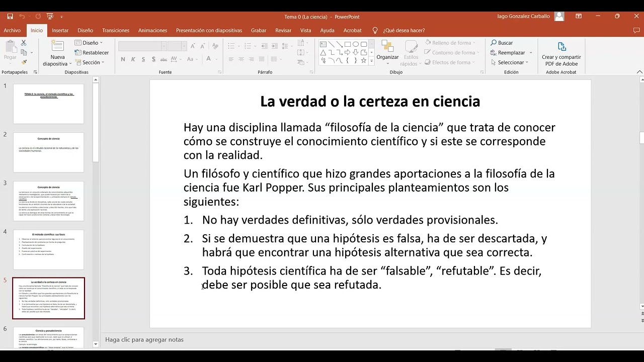Open the font size combo box
The width and height of the screenshot is (644, 362).
(x=177, y=46)
